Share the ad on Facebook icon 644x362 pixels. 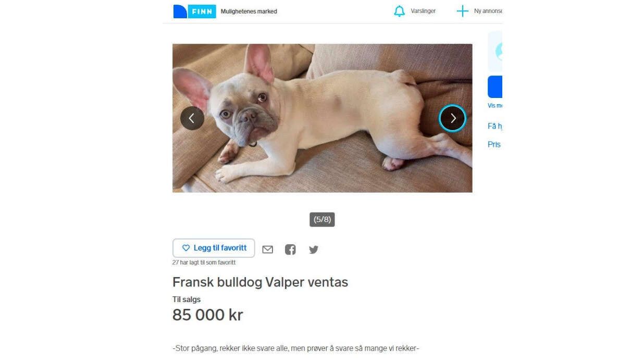coord(290,249)
